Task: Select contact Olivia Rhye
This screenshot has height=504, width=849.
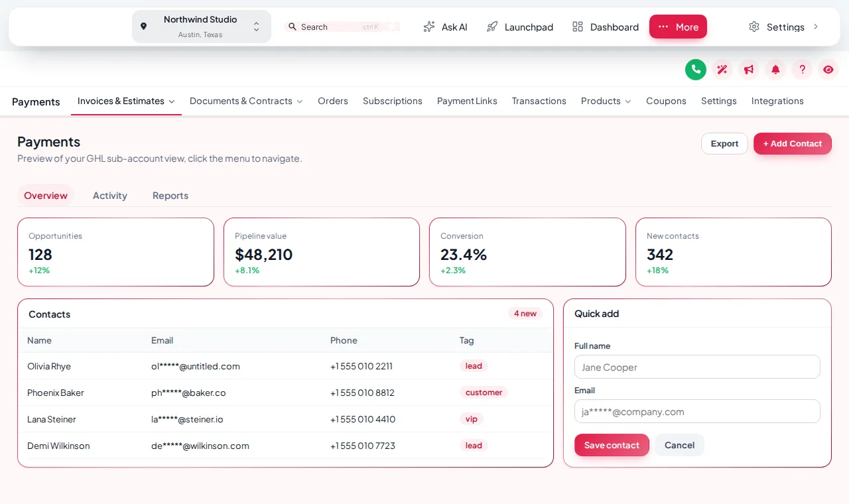Action: [49, 366]
